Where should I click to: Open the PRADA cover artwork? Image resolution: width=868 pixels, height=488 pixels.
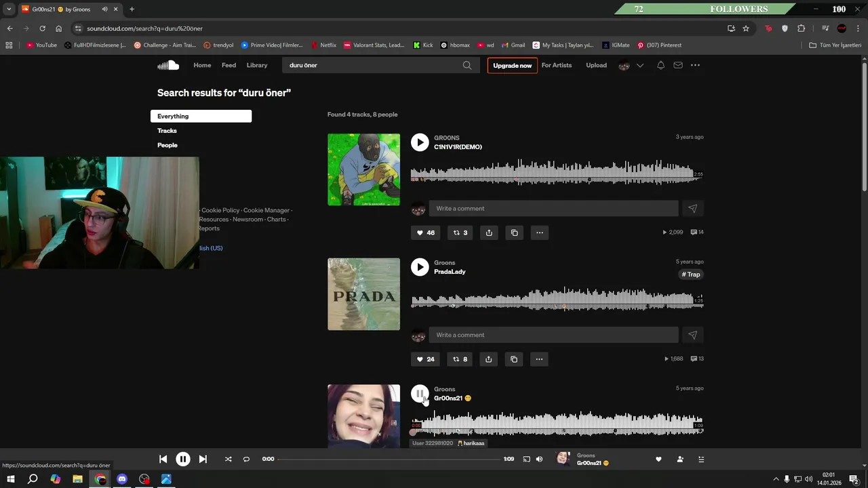(363, 294)
